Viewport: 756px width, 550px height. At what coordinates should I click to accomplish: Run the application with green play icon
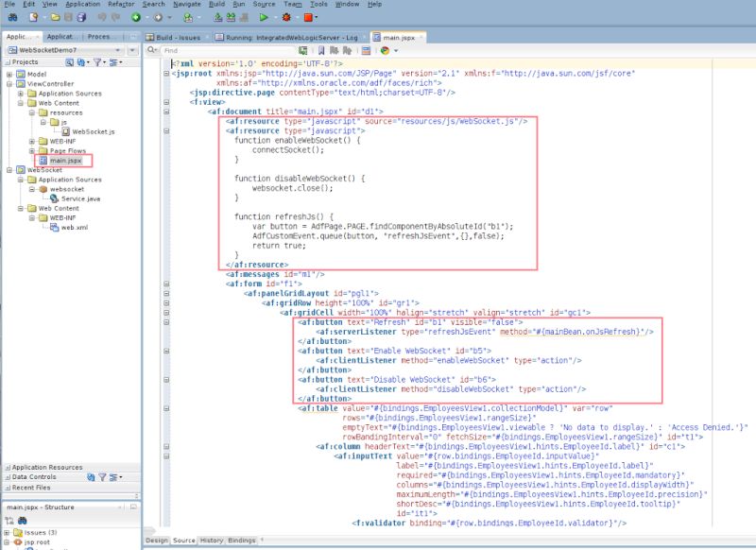click(x=264, y=17)
